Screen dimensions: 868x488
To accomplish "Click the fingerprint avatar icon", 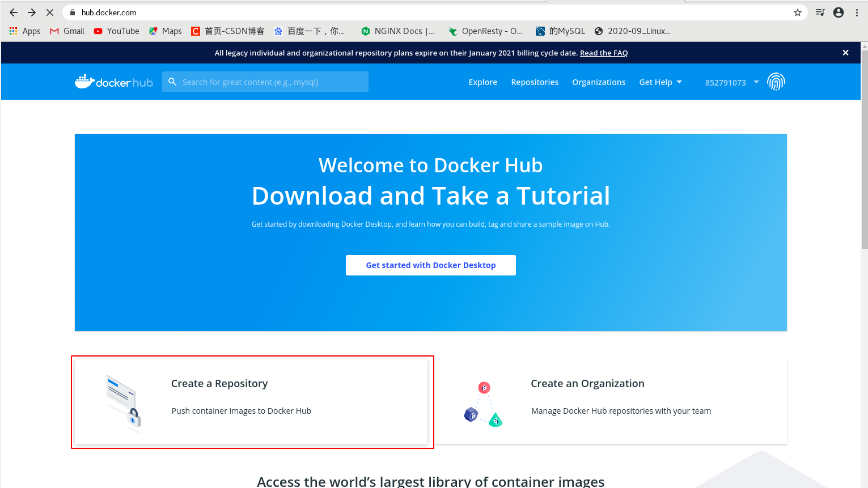I will [x=776, y=82].
